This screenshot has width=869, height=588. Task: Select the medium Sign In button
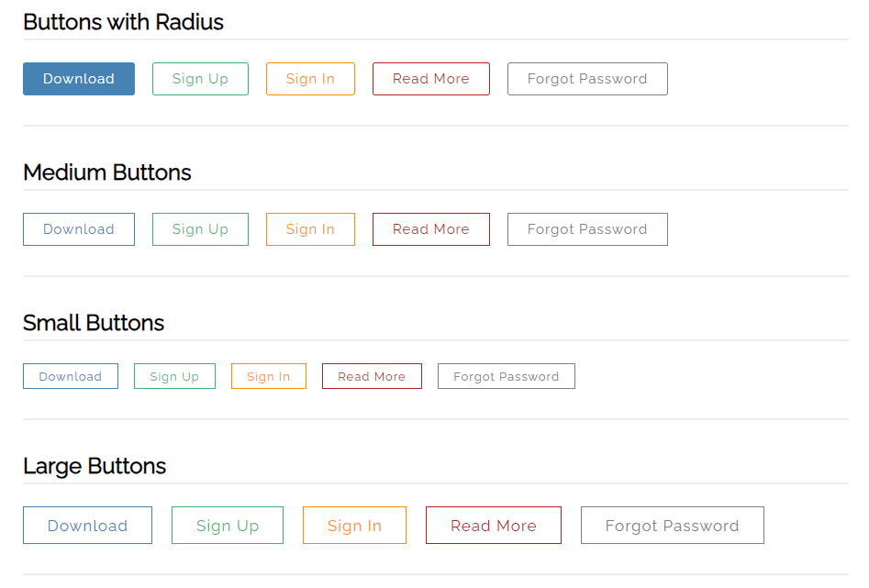click(x=310, y=229)
